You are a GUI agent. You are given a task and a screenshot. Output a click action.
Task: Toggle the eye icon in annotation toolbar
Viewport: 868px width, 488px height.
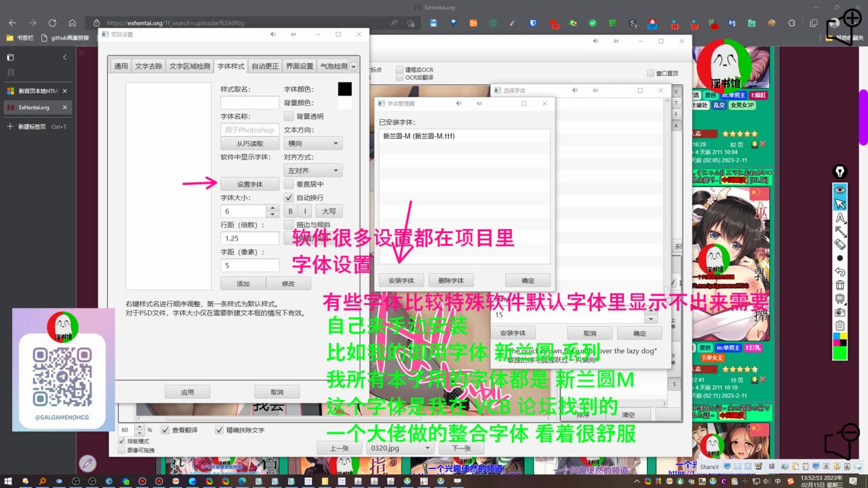coord(840,190)
